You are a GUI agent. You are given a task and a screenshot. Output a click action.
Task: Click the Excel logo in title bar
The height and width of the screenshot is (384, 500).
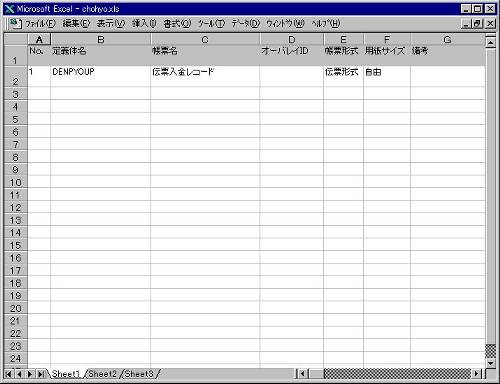tap(9, 9)
